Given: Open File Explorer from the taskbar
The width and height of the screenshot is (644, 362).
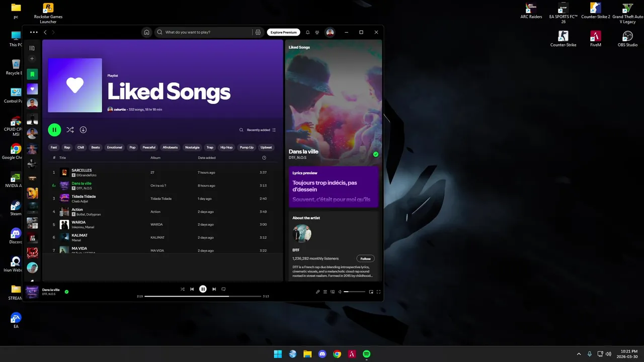Looking at the screenshot, I should pos(307,354).
